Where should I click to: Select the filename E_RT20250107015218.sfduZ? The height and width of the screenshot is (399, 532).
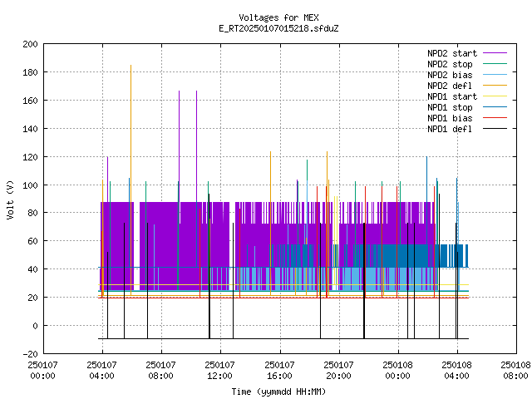coord(278,28)
